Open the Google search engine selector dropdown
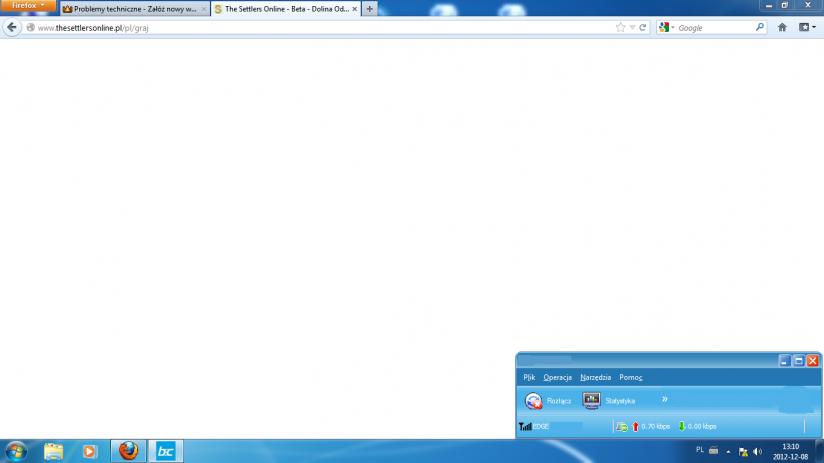The height and width of the screenshot is (463, 824). pos(667,27)
